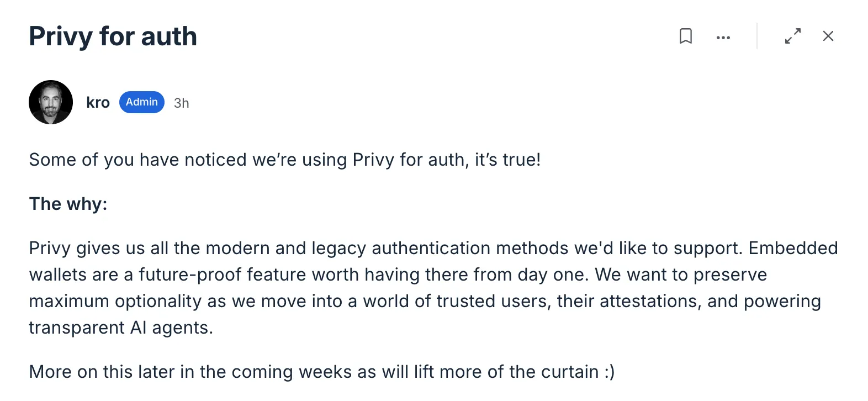Click the word Embedded in the paragraph
The image size is (868, 401).
coord(793,248)
